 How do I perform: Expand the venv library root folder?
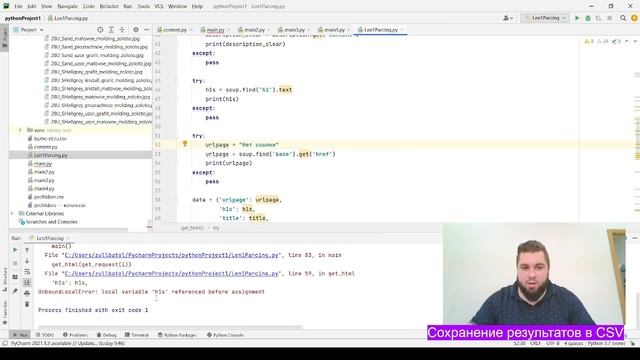[x=20, y=130]
